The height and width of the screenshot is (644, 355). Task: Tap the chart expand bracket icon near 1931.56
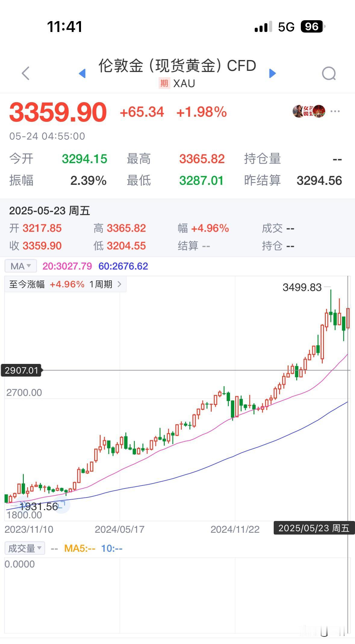(x=61, y=505)
